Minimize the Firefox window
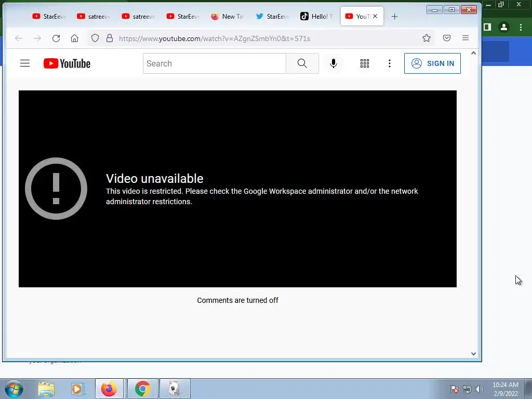Screen dimensions: 532x399 point(434,10)
